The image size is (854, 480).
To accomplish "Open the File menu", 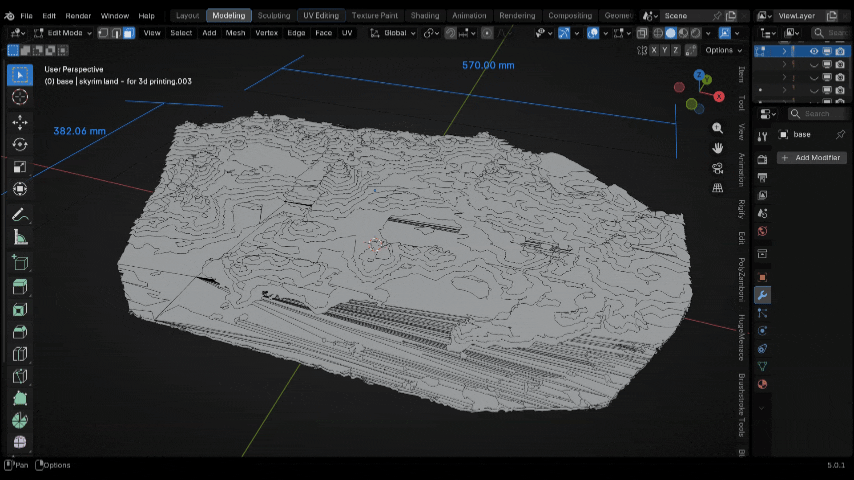I will click(26, 16).
